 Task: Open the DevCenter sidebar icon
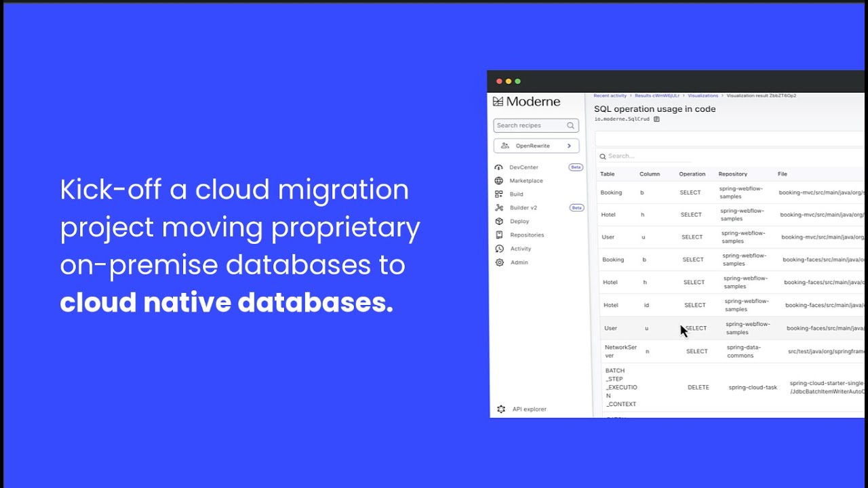pos(498,167)
